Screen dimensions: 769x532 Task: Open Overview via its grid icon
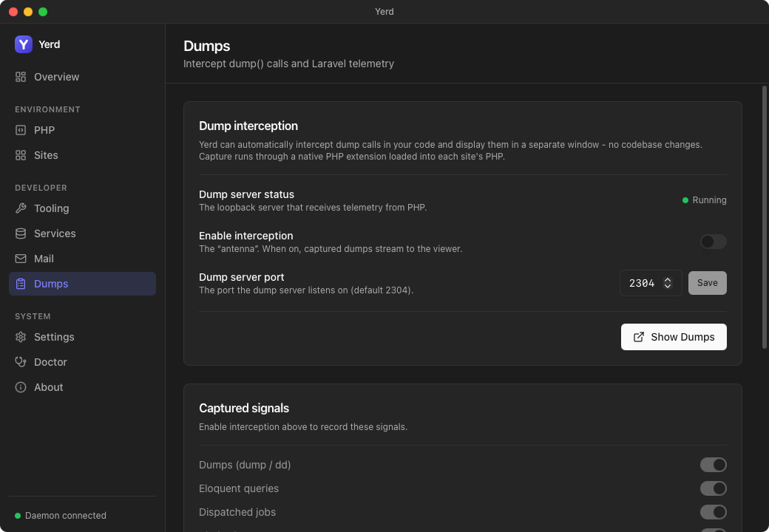[x=21, y=77]
